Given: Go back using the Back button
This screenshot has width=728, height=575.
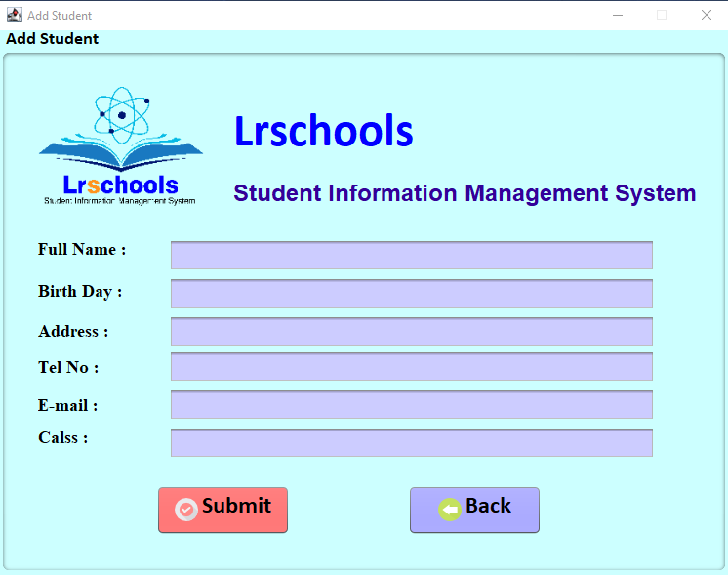Looking at the screenshot, I should pyautogui.click(x=474, y=510).
